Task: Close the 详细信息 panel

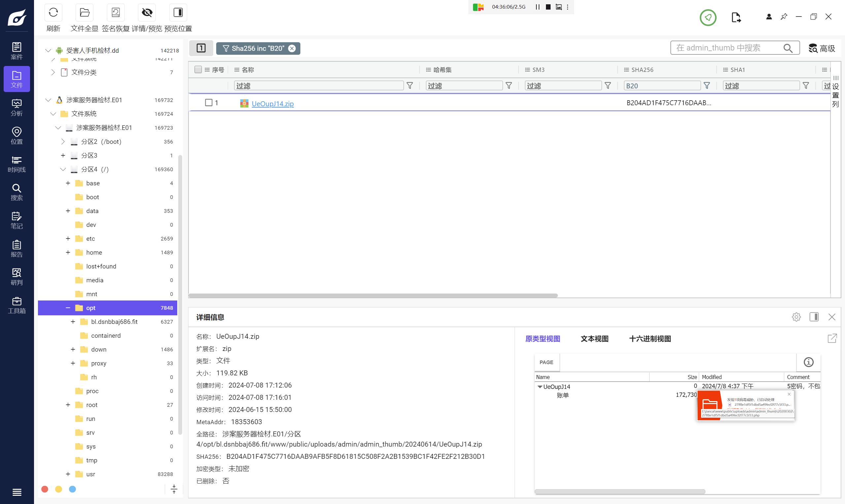Action: 832,317
